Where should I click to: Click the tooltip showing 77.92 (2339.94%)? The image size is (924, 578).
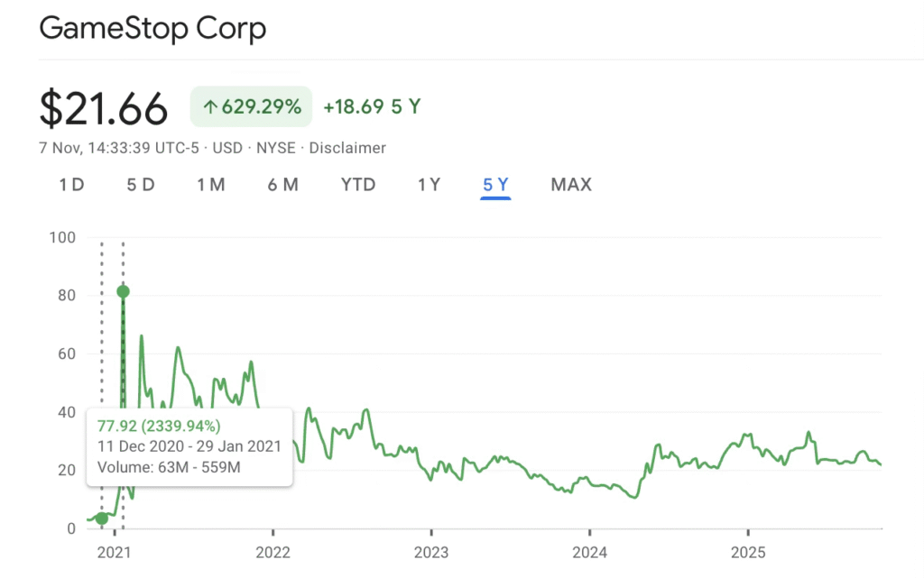tap(189, 447)
